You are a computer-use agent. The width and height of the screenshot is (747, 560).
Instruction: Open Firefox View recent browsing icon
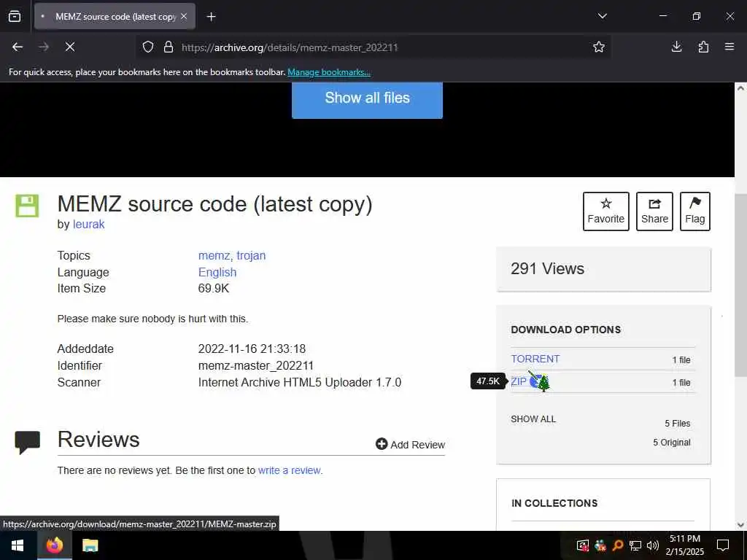tap(15, 16)
